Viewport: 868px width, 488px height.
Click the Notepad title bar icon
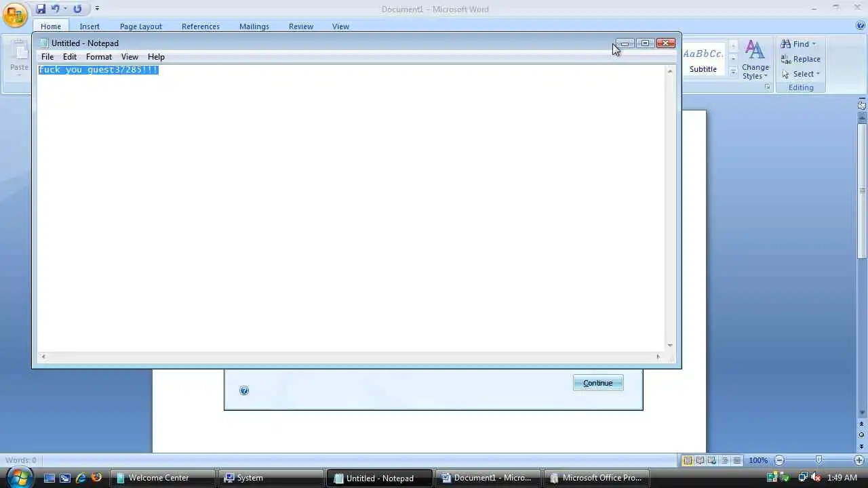pyautogui.click(x=44, y=43)
